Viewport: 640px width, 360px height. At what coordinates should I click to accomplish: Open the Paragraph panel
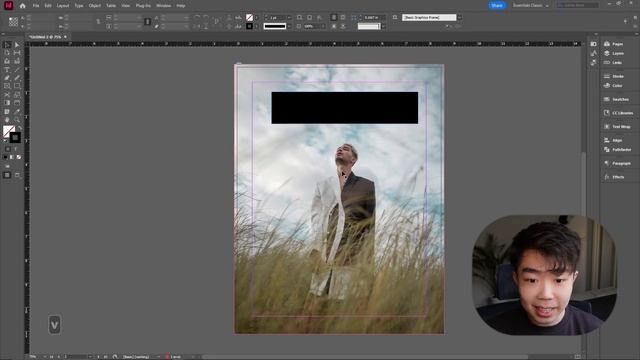click(617, 163)
